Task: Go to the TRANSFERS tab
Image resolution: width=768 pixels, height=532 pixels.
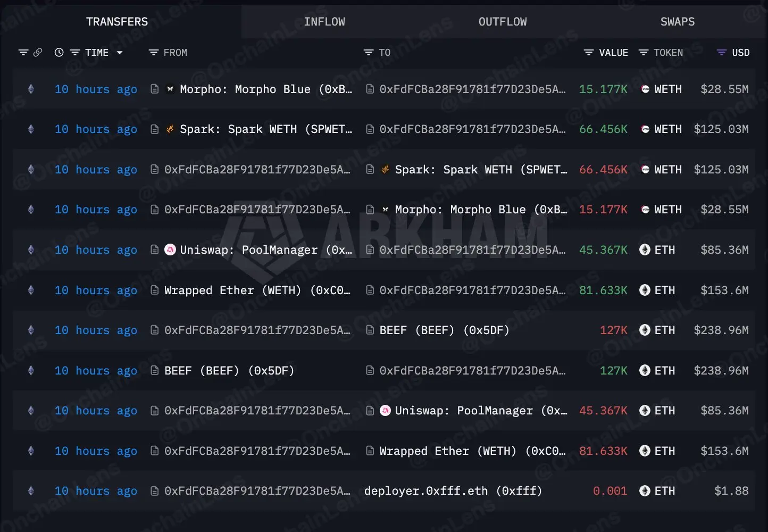Action: tap(117, 22)
